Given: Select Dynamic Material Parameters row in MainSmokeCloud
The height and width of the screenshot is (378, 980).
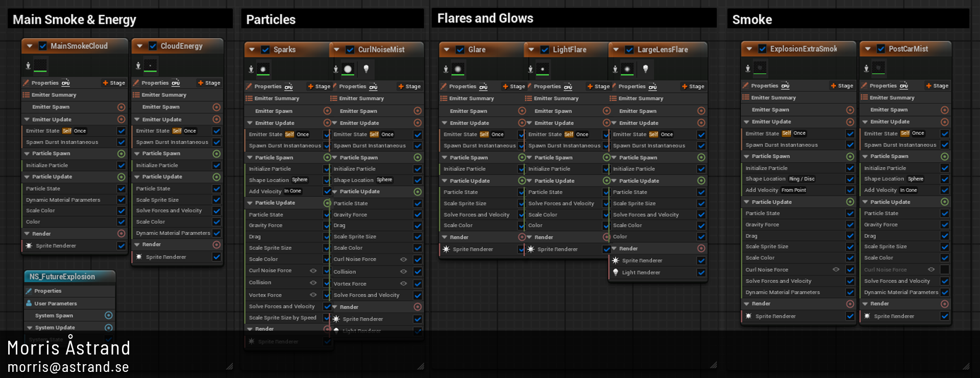Looking at the screenshot, I should [x=75, y=200].
